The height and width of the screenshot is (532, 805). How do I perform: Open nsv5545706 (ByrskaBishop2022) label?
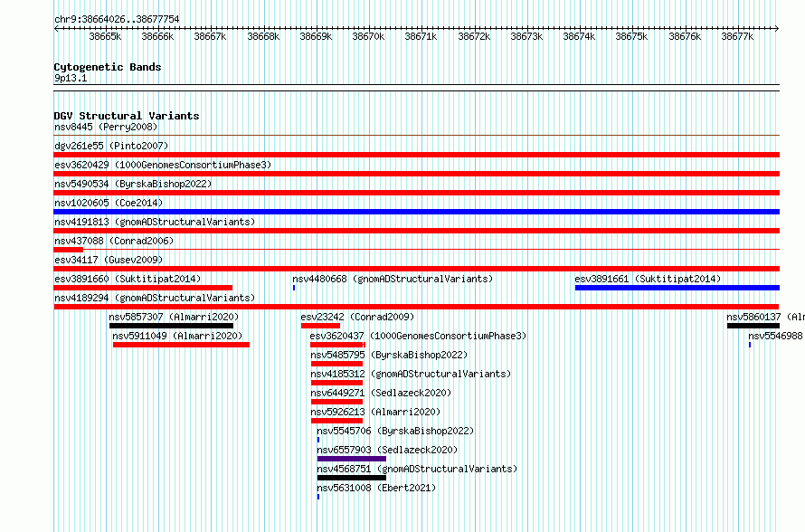coord(395,431)
